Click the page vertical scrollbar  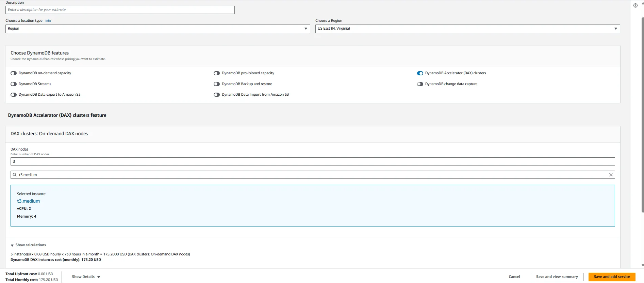tap(642, 114)
